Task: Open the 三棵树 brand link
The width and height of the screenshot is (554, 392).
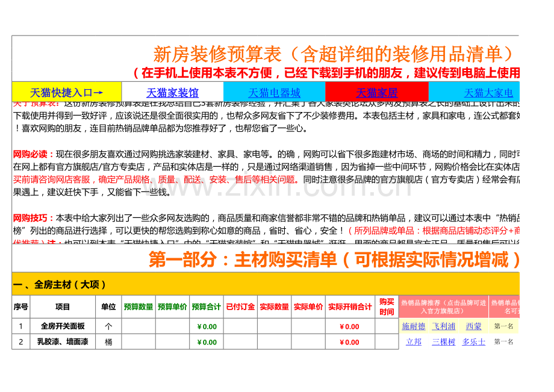Action: point(443,342)
